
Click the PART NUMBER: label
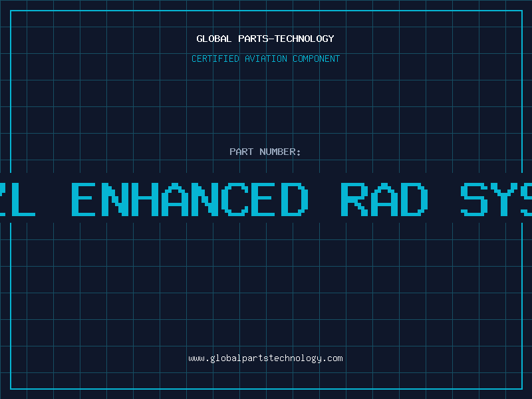click(265, 152)
